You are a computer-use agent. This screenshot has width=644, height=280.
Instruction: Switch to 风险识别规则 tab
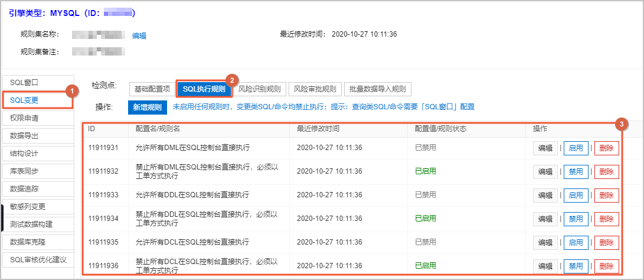pos(260,89)
